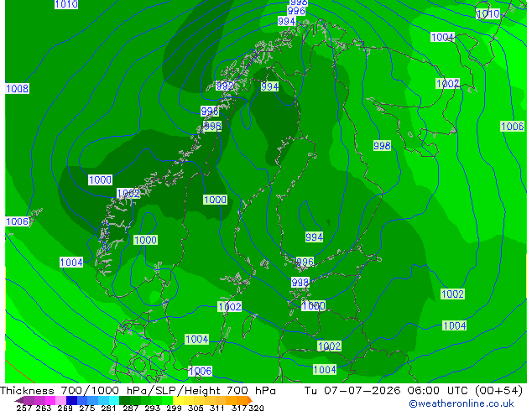Click the 1004 label below the 1010 top-right

pos(442,37)
